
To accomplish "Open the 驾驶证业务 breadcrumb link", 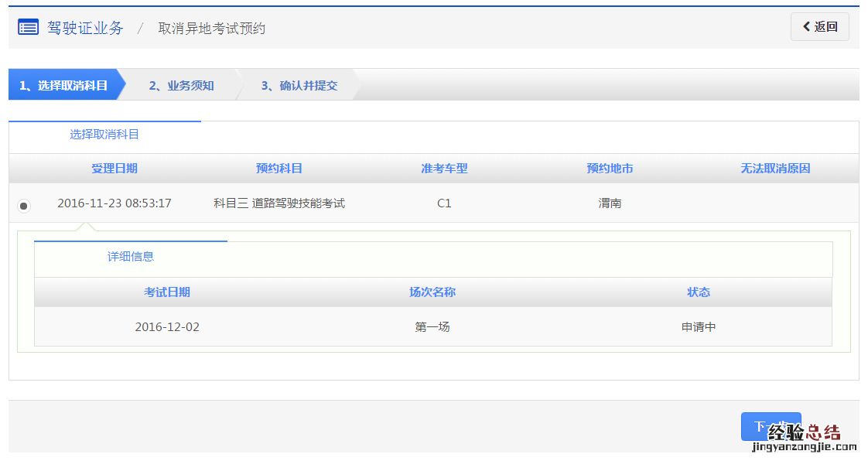I will coord(85,28).
